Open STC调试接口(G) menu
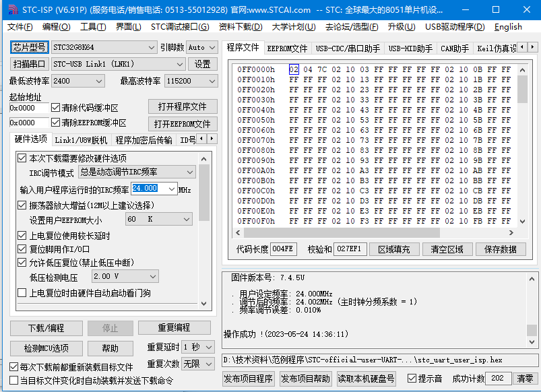 tap(180, 27)
